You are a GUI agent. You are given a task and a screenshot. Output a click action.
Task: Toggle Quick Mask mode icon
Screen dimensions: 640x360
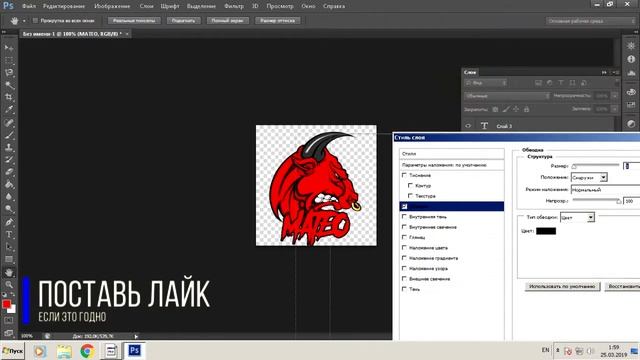pyautogui.click(x=9, y=321)
